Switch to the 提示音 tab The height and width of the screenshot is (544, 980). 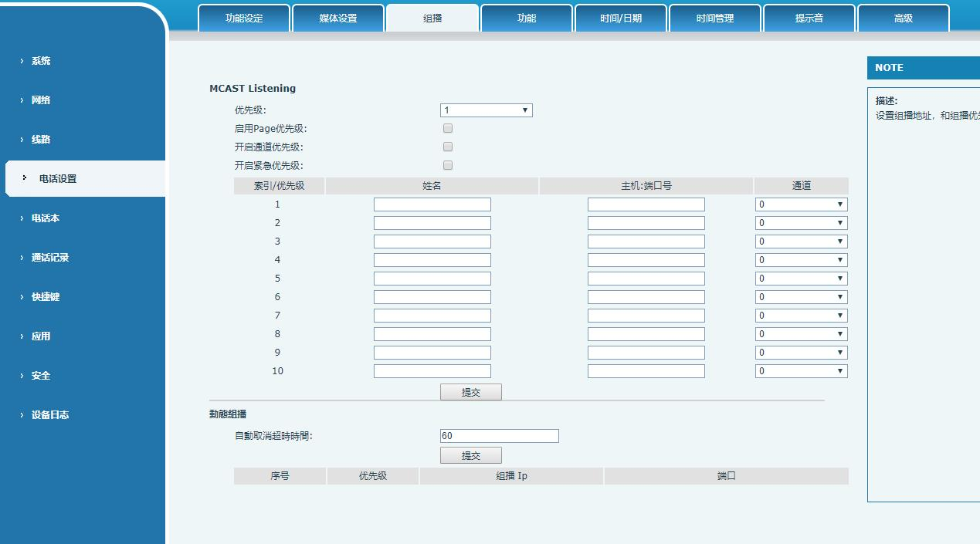point(809,18)
